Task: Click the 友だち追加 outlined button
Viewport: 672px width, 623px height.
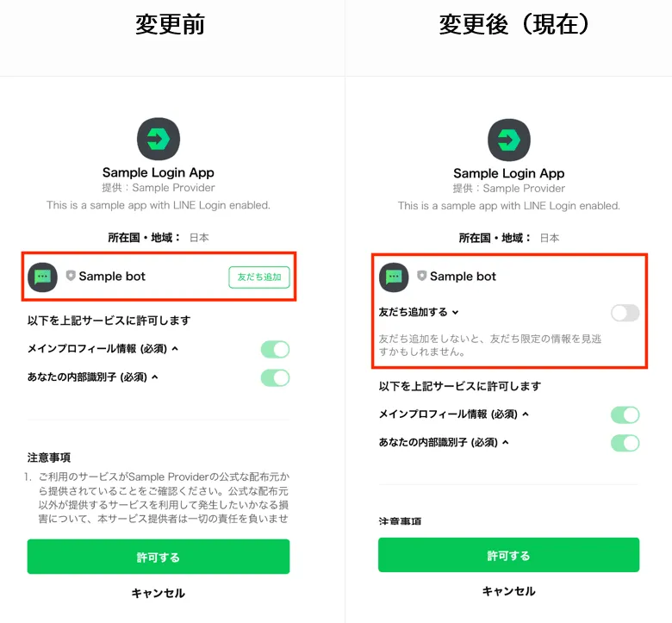Action: click(x=259, y=277)
